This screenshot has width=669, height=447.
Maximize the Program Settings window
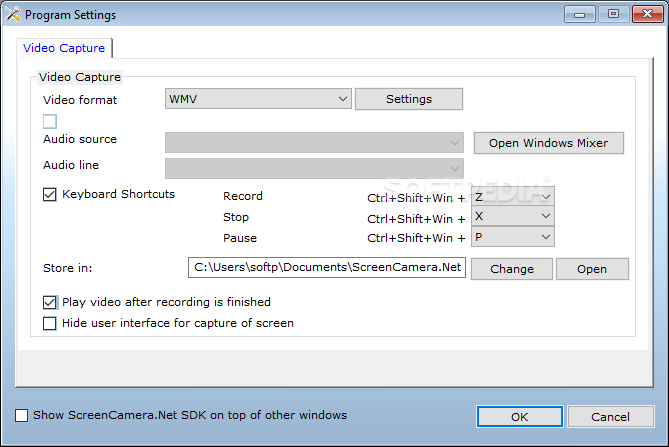[612, 14]
